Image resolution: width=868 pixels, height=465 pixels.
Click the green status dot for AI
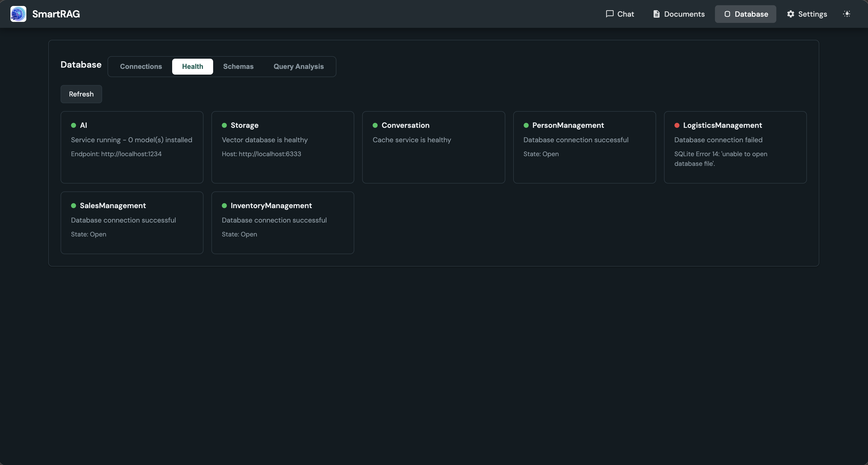[x=74, y=125]
